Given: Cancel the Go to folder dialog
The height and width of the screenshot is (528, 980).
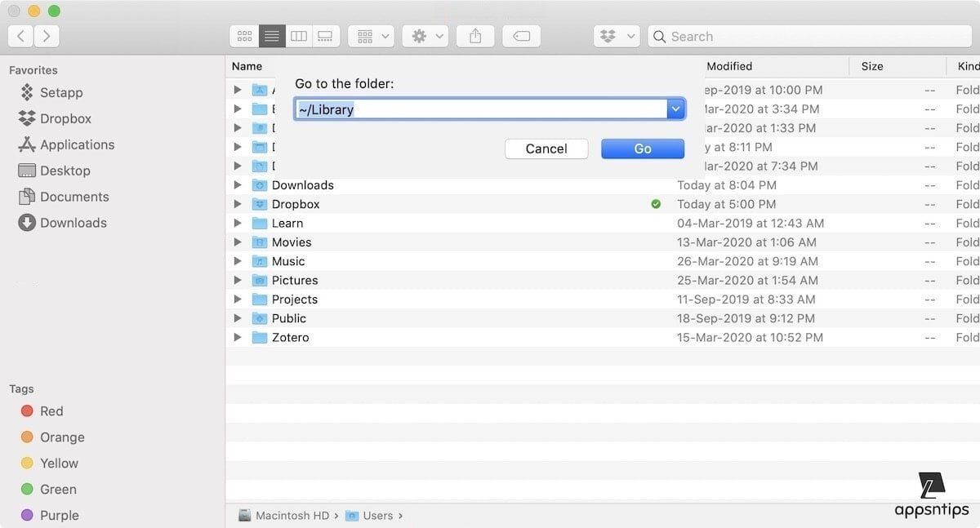Looking at the screenshot, I should click(546, 149).
